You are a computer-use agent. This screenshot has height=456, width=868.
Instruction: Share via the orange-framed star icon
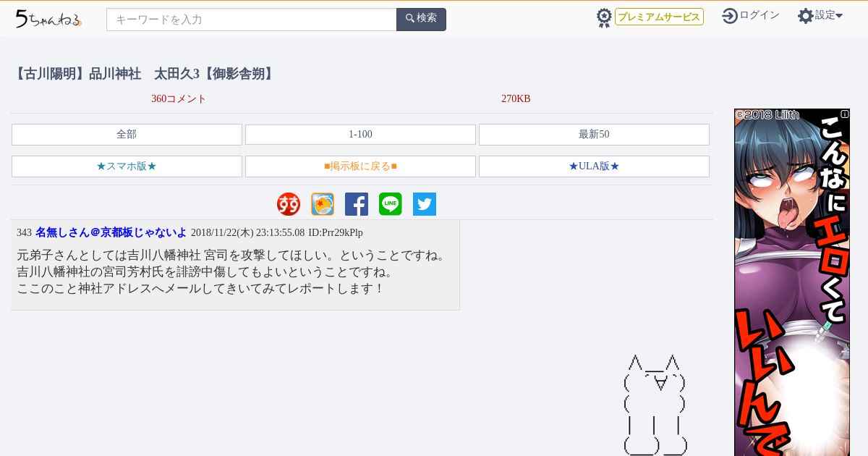[323, 204]
